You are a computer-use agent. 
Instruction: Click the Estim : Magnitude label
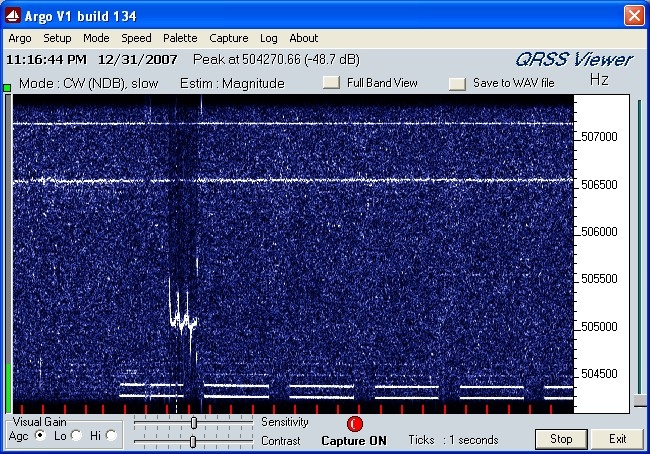pyautogui.click(x=232, y=83)
